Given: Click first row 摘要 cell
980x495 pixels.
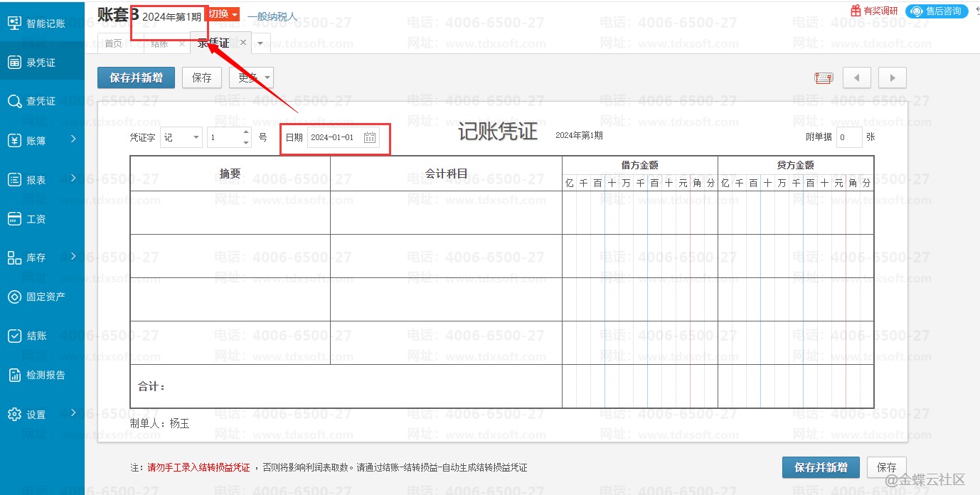Looking at the screenshot, I should [x=230, y=213].
